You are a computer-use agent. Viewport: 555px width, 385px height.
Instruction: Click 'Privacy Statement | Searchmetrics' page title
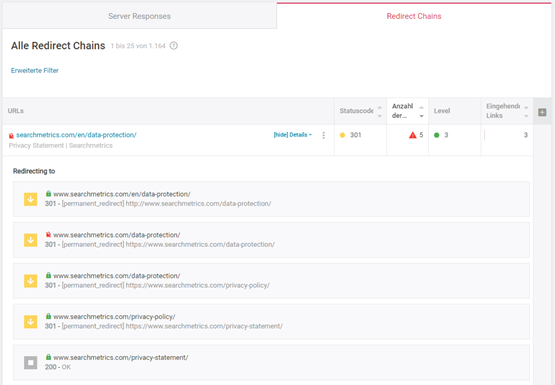pos(61,145)
